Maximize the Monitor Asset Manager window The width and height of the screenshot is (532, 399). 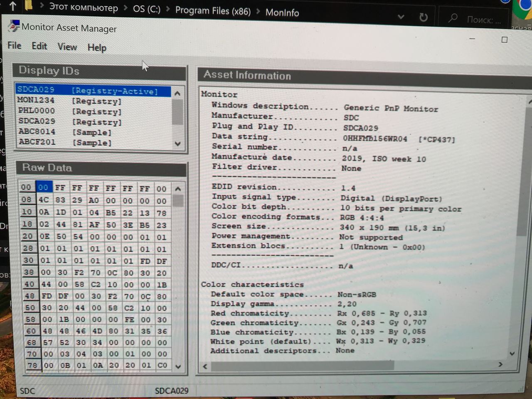505,40
